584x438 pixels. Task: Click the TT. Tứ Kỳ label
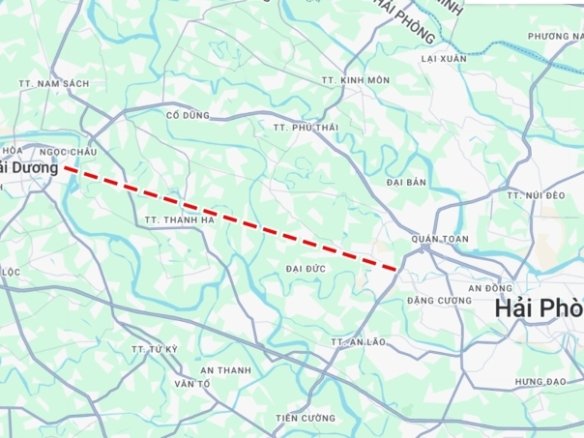tap(155, 349)
